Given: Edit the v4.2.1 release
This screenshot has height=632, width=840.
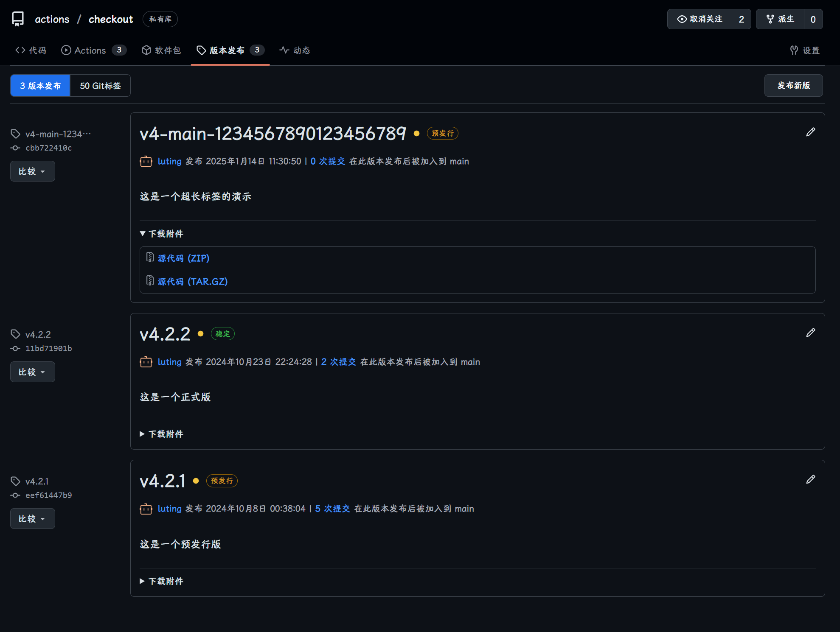Looking at the screenshot, I should pyautogui.click(x=811, y=479).
